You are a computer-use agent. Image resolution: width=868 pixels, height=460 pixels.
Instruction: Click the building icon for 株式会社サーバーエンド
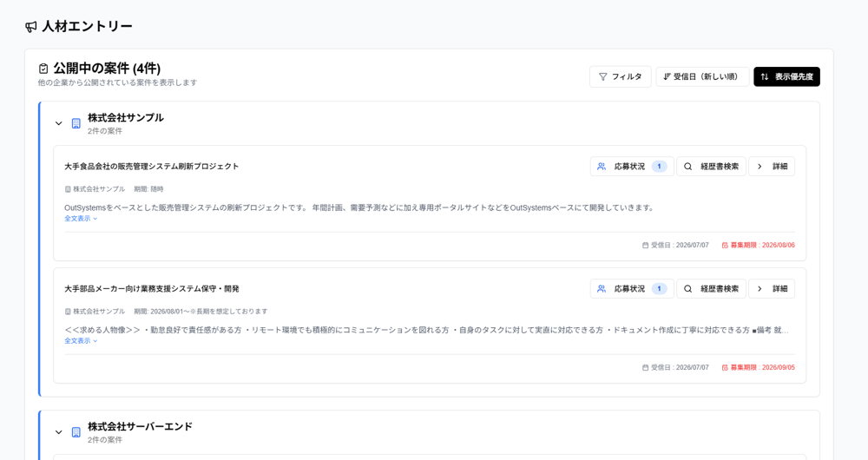point(76,432)
